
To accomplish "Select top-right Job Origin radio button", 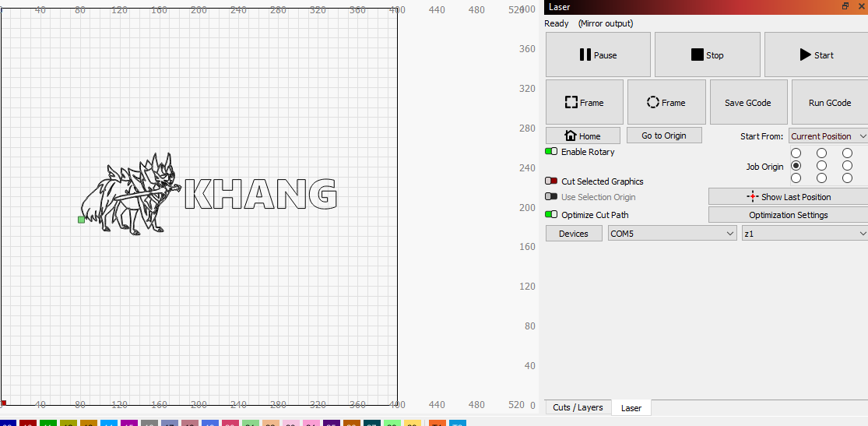I will [x=848, y=153].
